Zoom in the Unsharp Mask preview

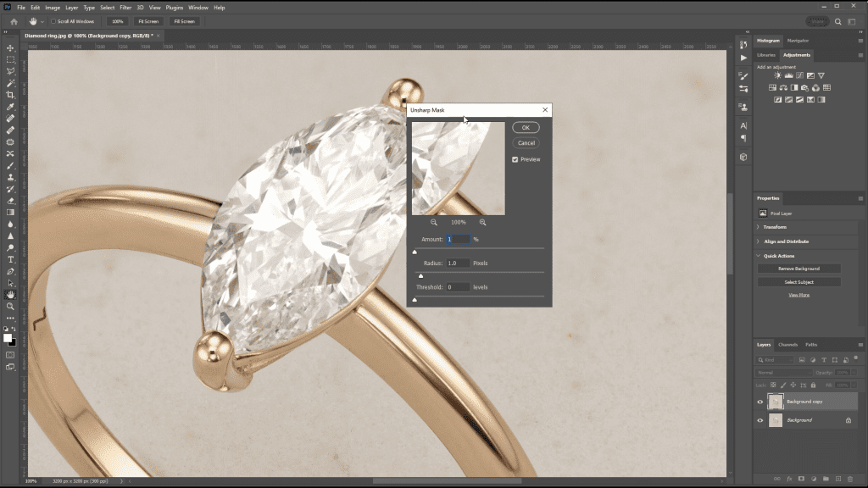[482, 222]
